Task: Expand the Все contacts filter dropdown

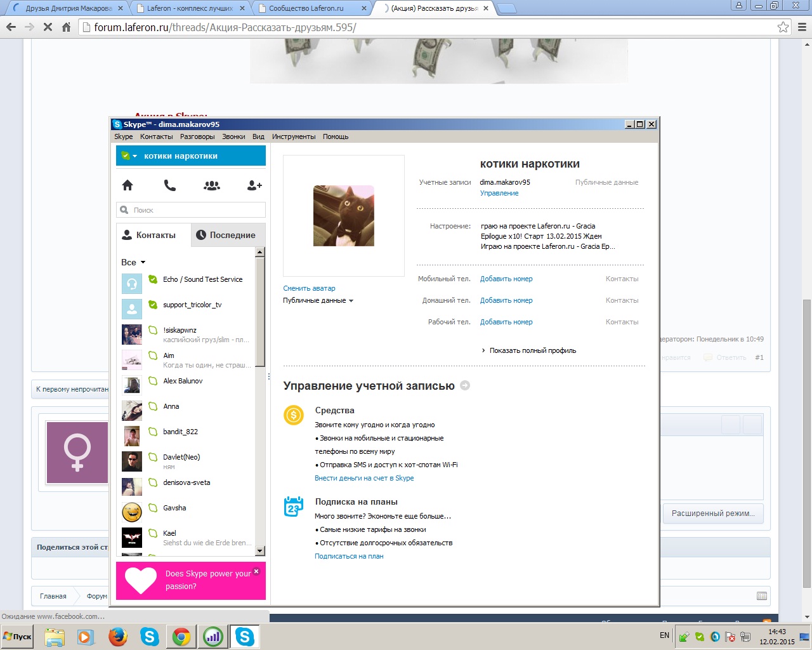Action: (x=133, y=262)
